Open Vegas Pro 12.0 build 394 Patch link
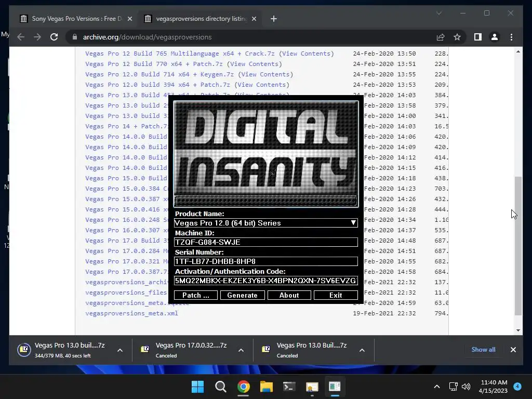This screenshot has width=532, height=399. pos(157,85)
